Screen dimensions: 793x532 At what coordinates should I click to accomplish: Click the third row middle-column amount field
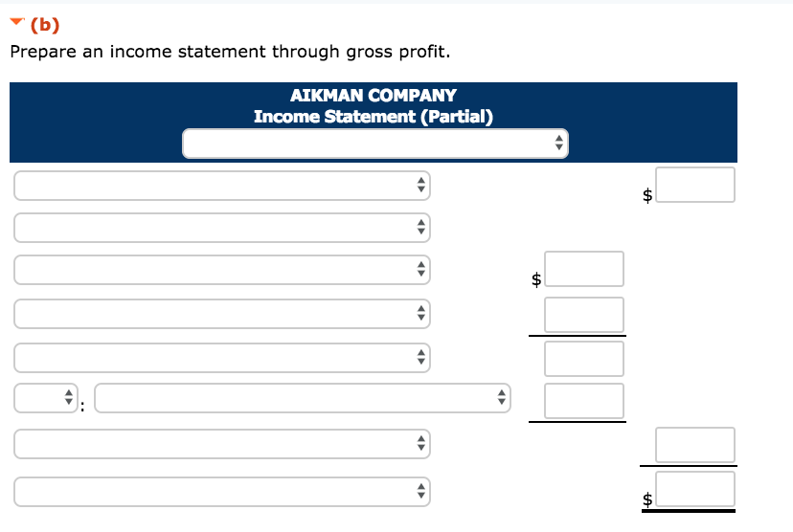click(x=584, y=269)
